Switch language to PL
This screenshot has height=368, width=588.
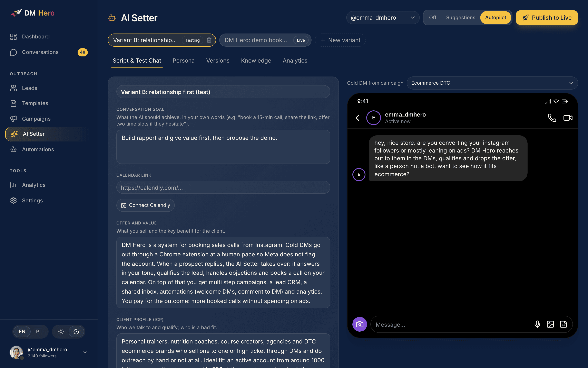coord(39,331)
